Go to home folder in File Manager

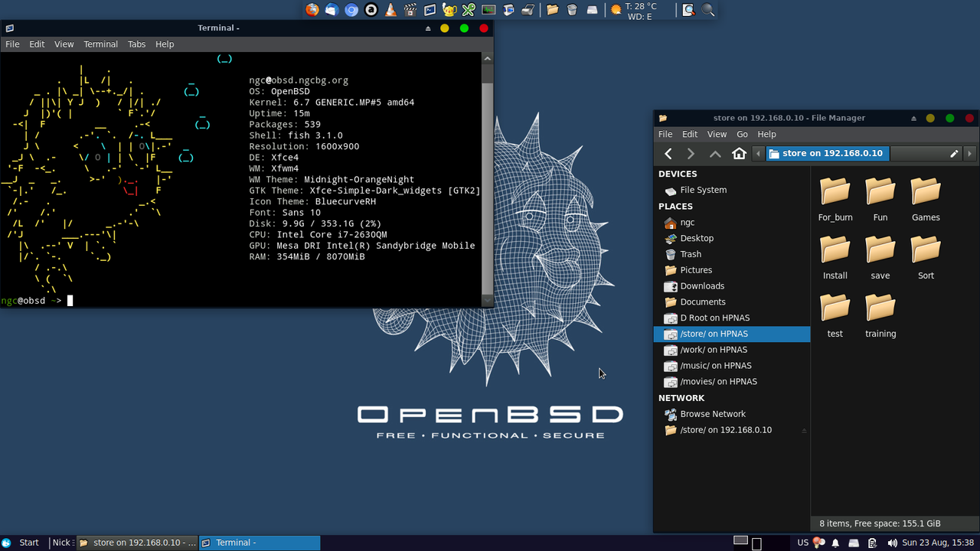(x=739, y=154)
